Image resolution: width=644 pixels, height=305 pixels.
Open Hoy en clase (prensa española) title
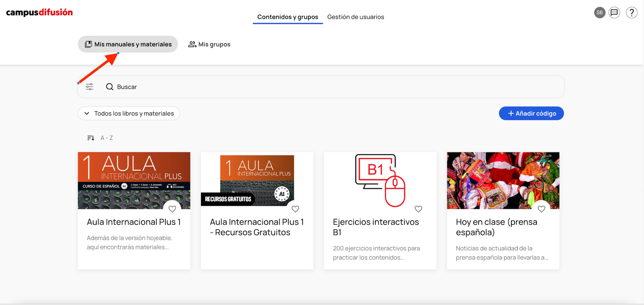click(497, 227)
